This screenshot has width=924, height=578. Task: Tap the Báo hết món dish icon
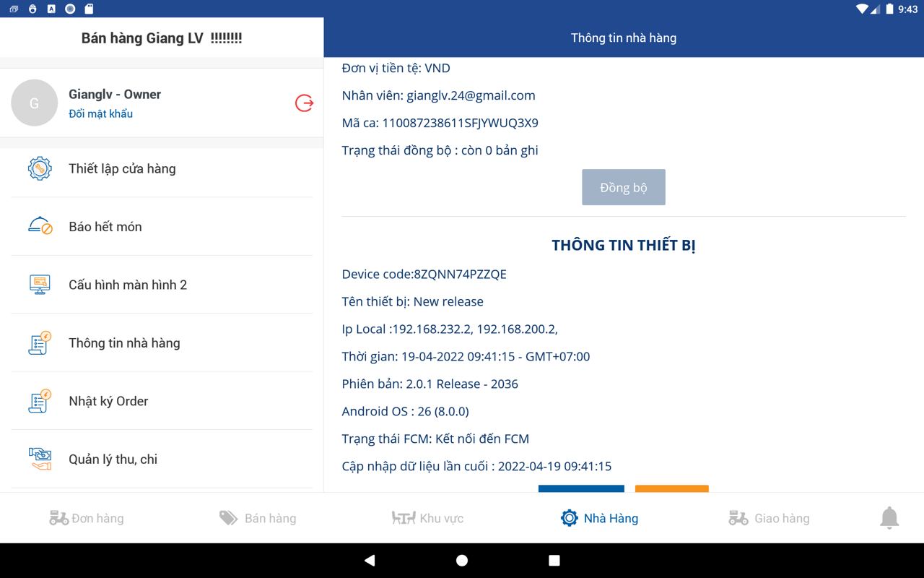tap(40, 226)
